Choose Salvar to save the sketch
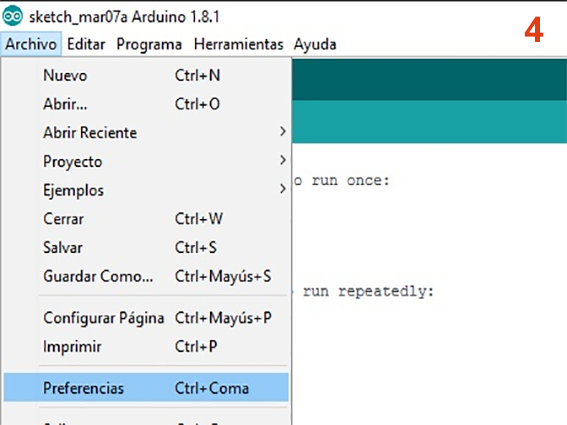The height and width of the screenshot is (425, 567). 146,247
